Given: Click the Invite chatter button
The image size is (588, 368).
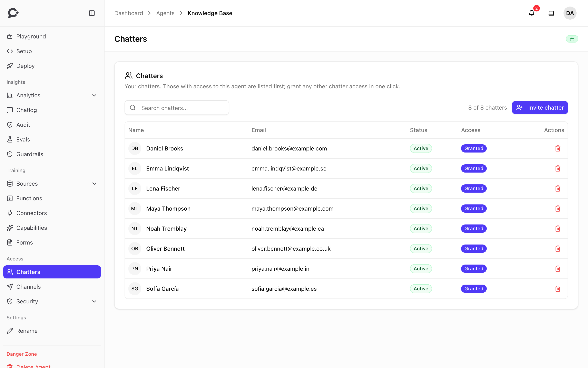Looking at the screenshot, I should click(x=540, y=108).
